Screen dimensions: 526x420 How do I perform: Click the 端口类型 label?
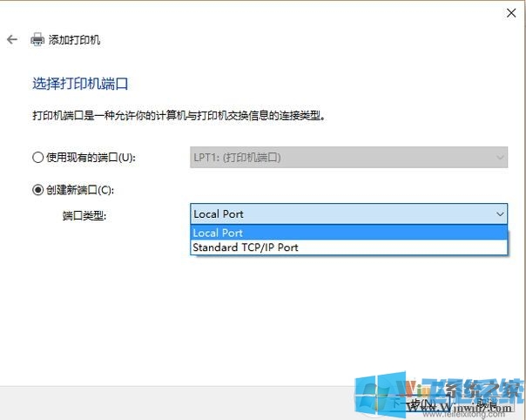click(84, 215)
